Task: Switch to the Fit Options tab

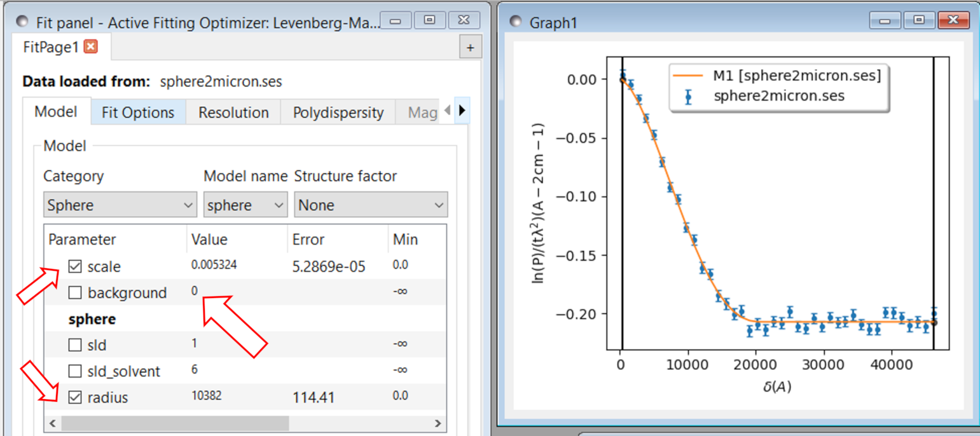Action: [x=138, y=112]
